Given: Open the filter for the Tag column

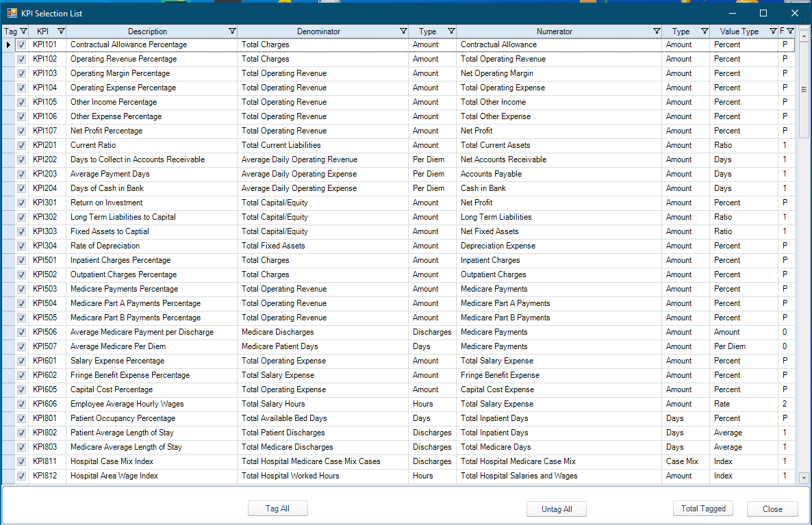Looking at the screenshot, I should [24, 31].
